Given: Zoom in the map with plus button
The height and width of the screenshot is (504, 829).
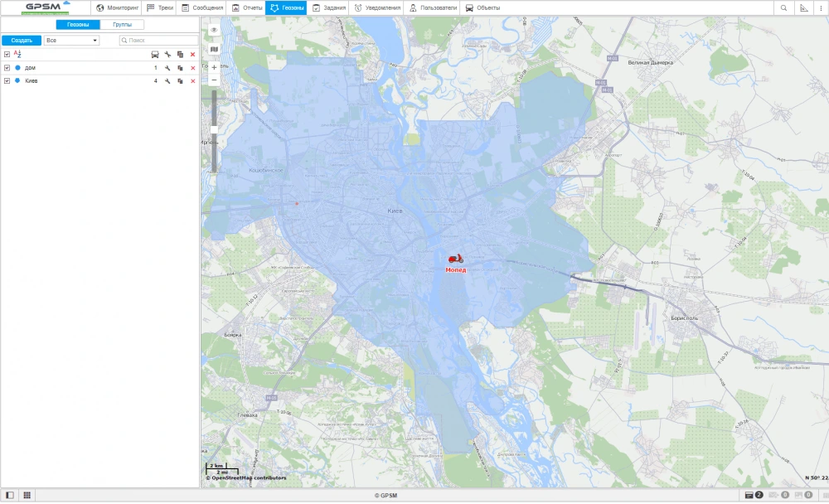Looking at the screenshot, I should click(x=214, y=67).
